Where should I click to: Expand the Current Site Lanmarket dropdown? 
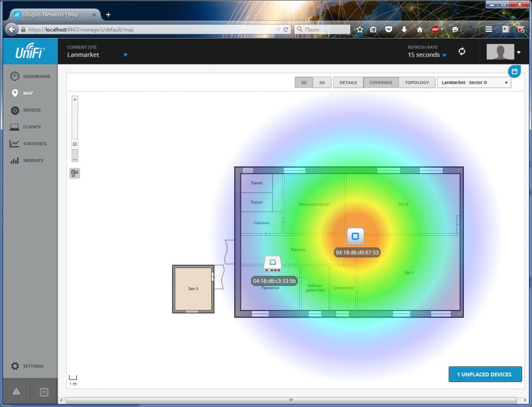point(125,55)
